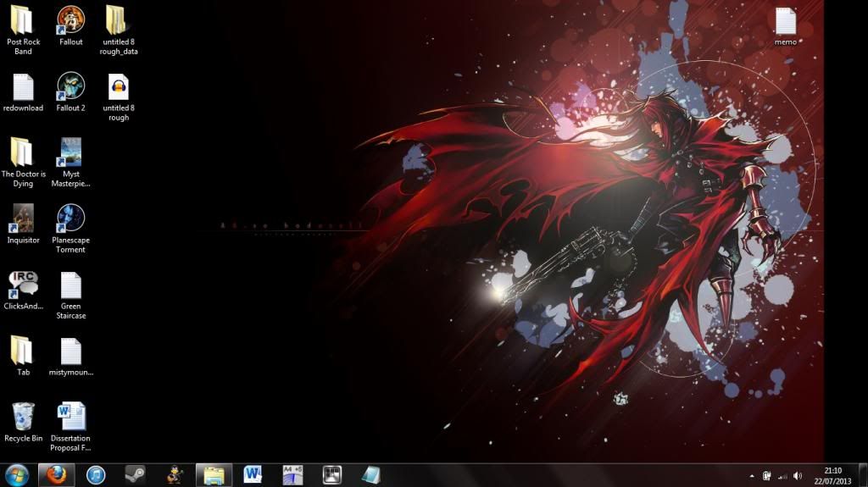The image size is (868, 487).
Task: Open Windows Explorer from the taskbar
Action: [214, 475]
